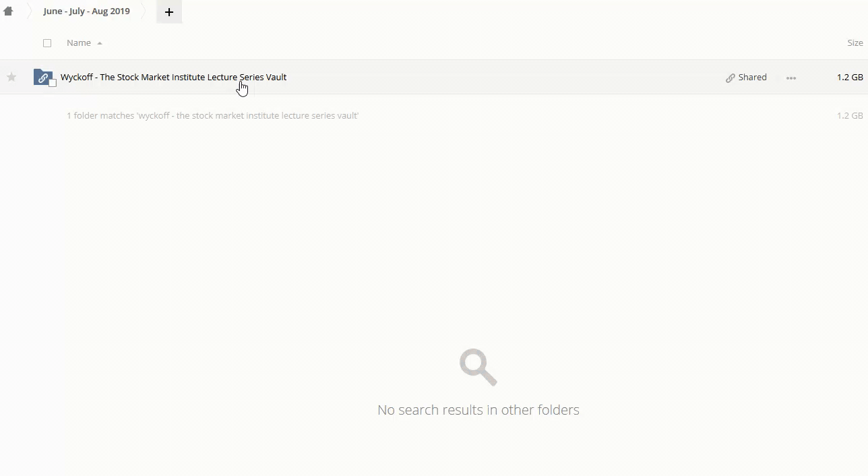The width and height of the screenshot is (868, 476).
Task: Select the Wyckoff row using its small checkbox
Action: [53, 83]
